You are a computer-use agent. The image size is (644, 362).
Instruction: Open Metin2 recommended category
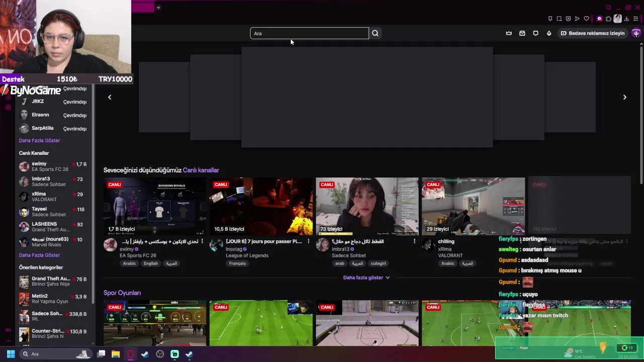tap(53, 299)
